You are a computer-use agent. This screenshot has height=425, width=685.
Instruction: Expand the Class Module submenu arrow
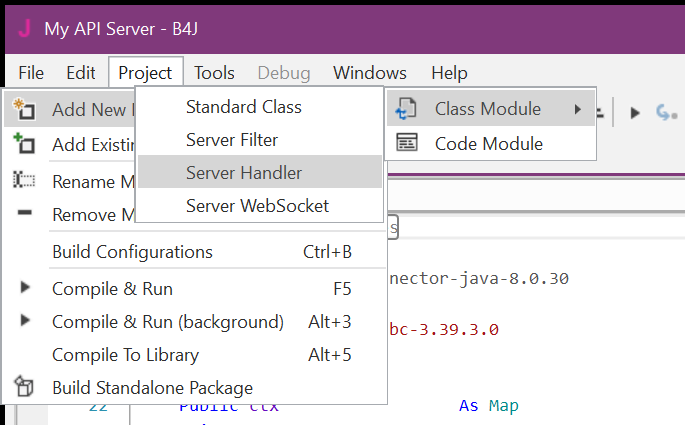pyautogui.click(x=578, y=108)
